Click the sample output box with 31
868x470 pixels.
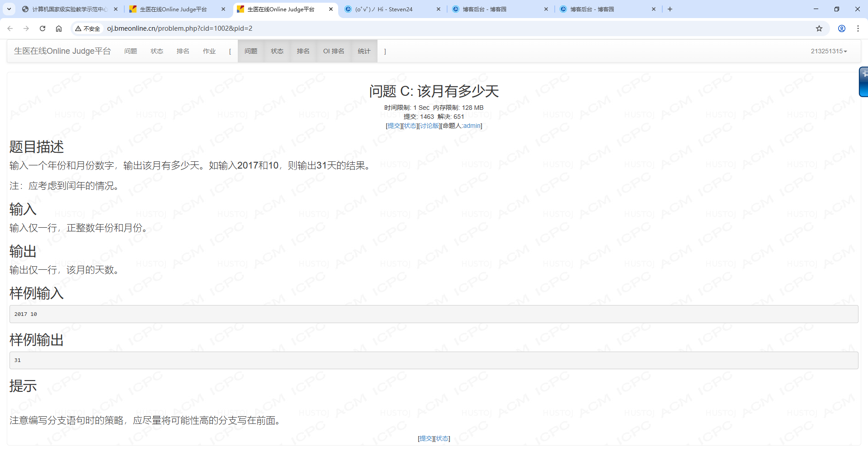coord(434,360)
